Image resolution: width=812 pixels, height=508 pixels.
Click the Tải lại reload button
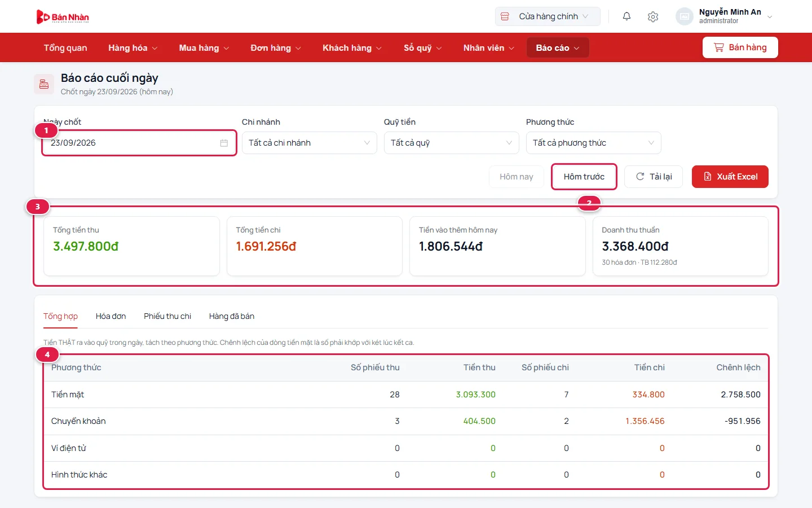pos(654,177)
